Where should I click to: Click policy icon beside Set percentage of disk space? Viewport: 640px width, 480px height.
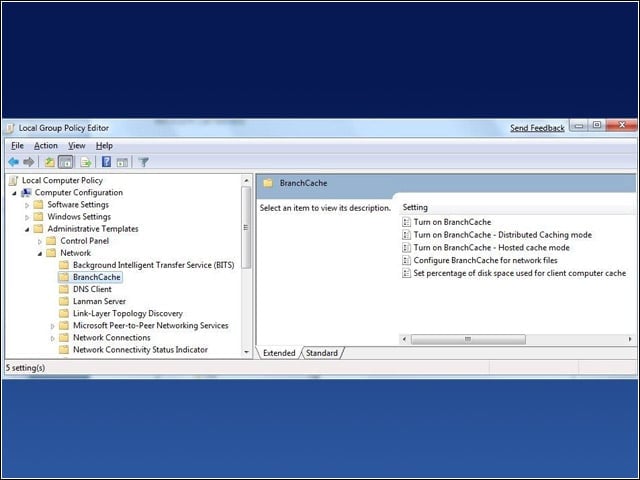[406, 273]
